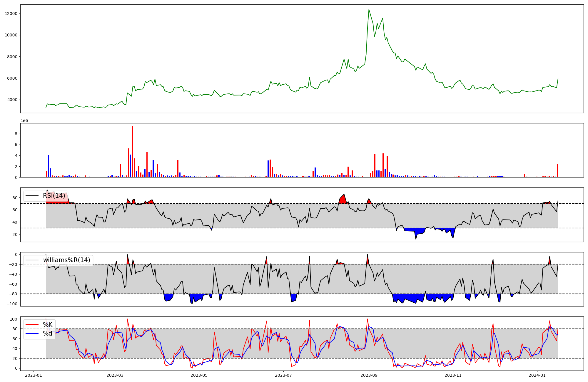The image size is (588, 382).
Task: Click the 2023-05 date tick label
Action: [x=199, y=375]
